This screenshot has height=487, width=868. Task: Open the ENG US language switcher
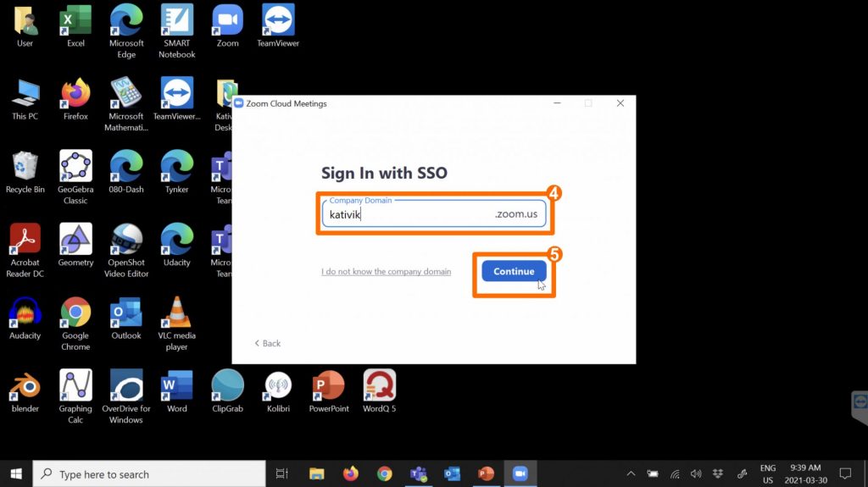pos(766,473)
